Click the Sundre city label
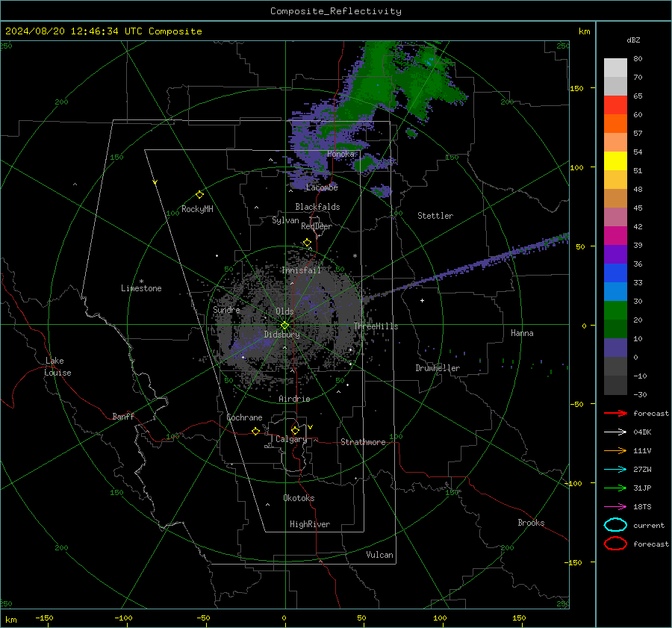Screen dimensions: 672x628 pyautogui.click(x=226, y=309)
